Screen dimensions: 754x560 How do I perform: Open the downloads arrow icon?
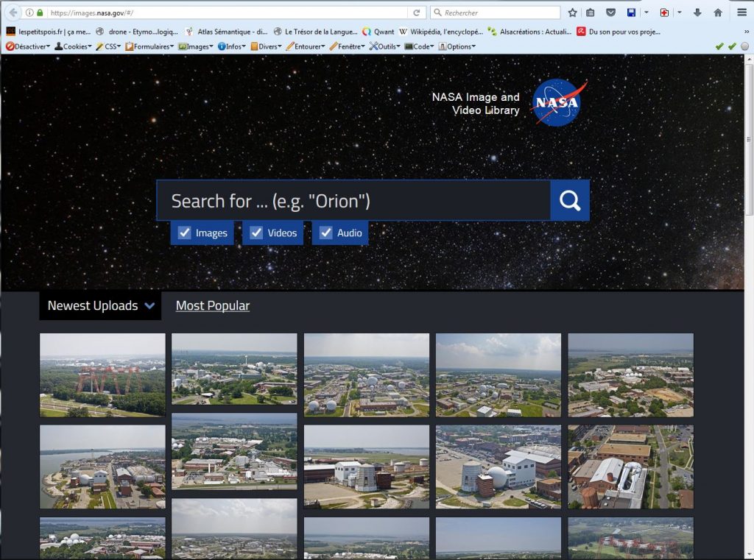(x=697, y=13)
